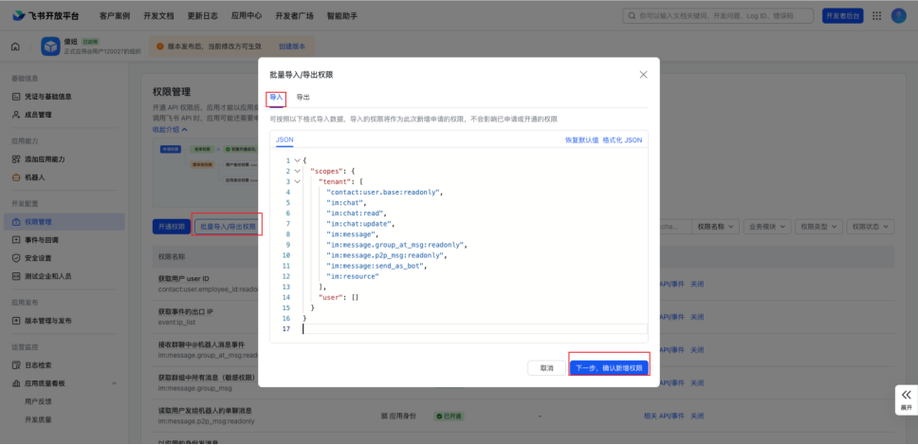Screen dimensions: 918x445
Task: Open 智能助手 in top navigation
Action: coord(342,16)
